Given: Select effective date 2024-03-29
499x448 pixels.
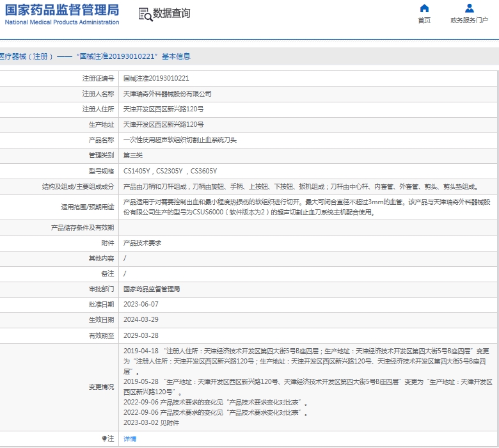Looking at the screenshot, I should (x=141, y=320).
